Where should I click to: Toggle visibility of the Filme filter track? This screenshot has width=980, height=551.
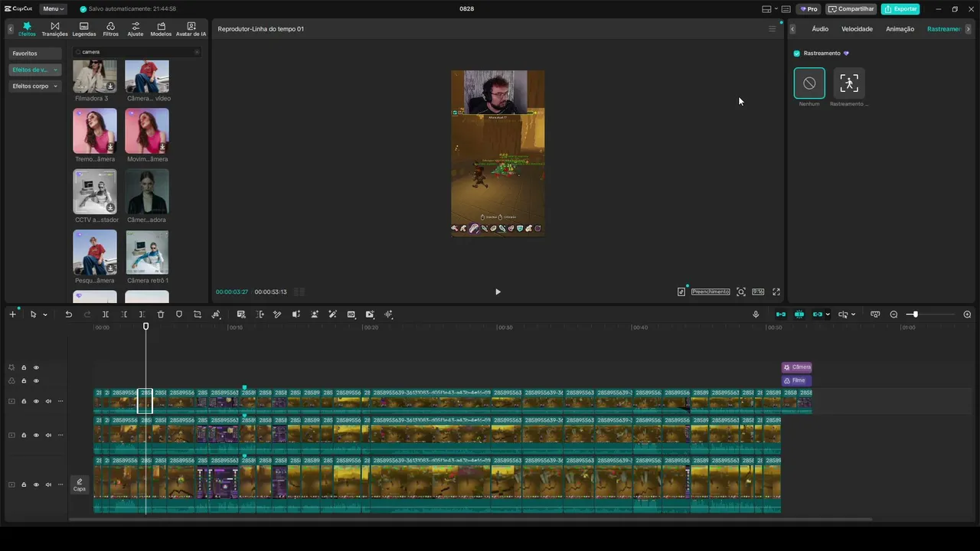click(36, 381)
